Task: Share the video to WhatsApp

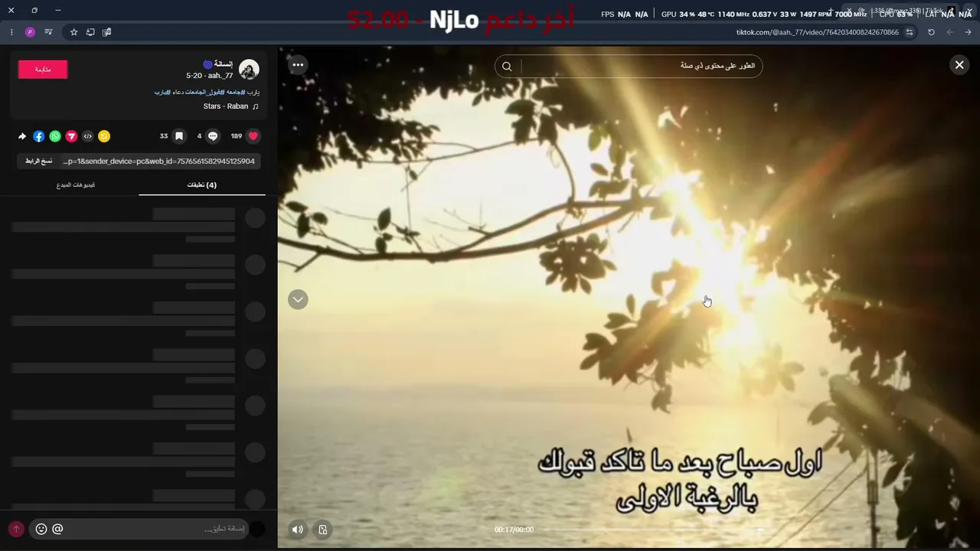Action: [x=55, y=136]
